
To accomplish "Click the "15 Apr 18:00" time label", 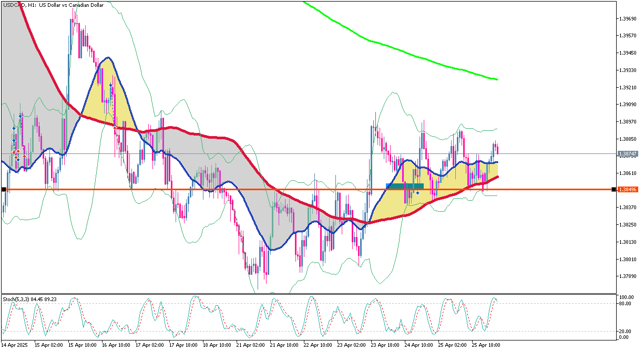I will [x=82, y=346].
